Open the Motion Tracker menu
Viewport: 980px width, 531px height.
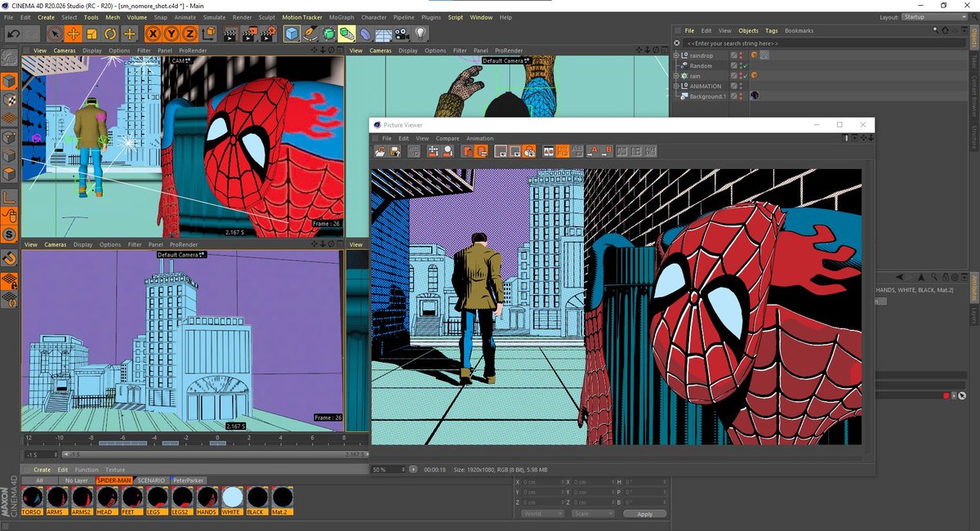tap(302, 17)
